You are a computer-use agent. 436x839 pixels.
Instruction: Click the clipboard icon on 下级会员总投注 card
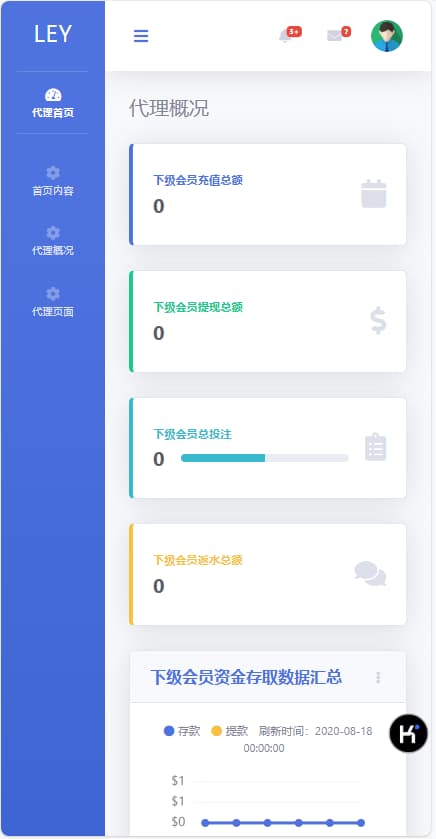(376, 447)
